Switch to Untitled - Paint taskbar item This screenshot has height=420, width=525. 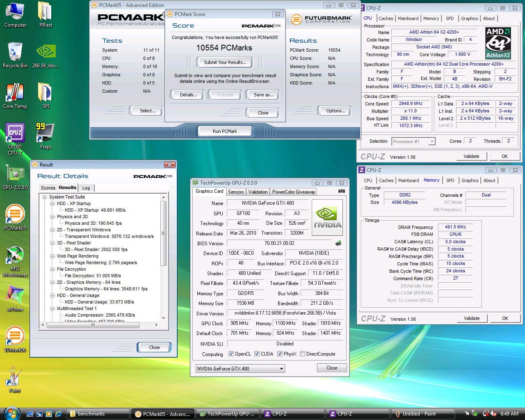pyautogui.click(x=424, y=414)
